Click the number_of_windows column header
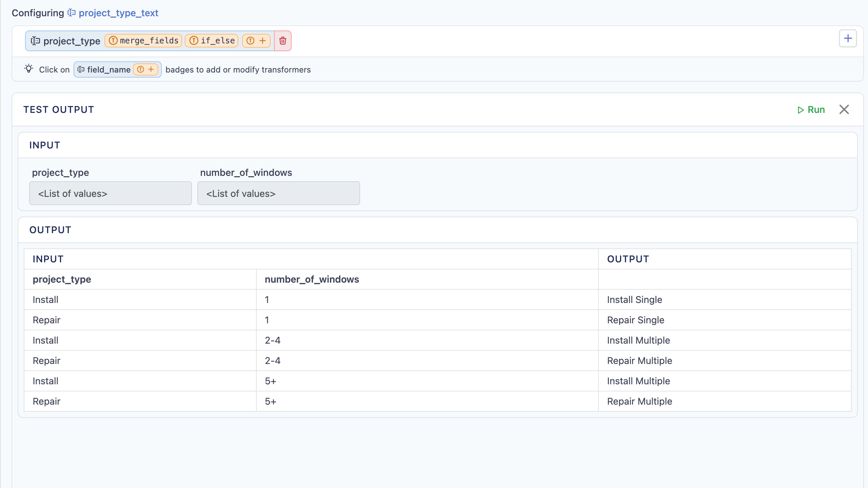Screen dimensions: 868x488 coord(312,279)
